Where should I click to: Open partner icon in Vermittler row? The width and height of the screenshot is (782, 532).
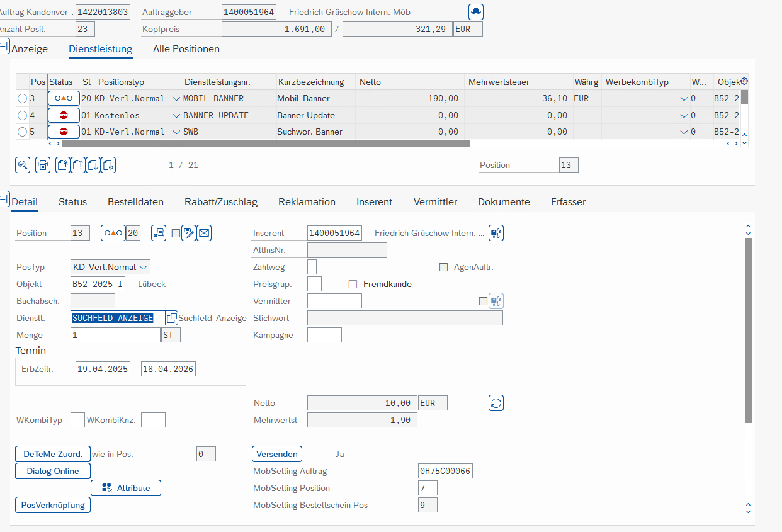pyautogui.click(x=497, y=301)
